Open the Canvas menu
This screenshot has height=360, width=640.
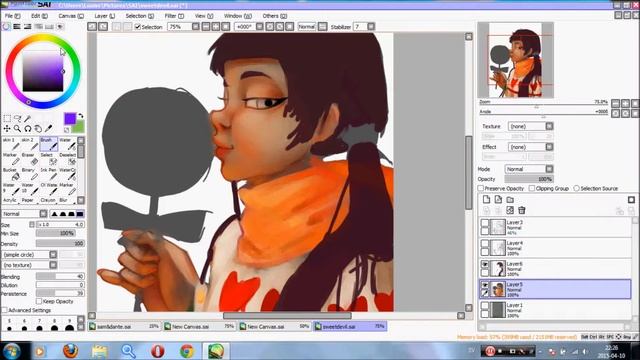(x=71, y=16)
